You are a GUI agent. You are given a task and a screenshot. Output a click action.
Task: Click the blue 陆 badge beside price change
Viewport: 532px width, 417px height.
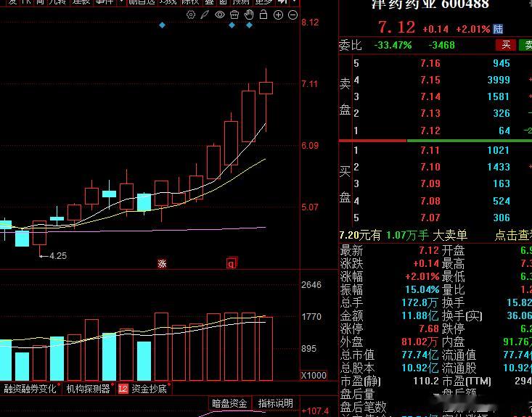(498, 29)
